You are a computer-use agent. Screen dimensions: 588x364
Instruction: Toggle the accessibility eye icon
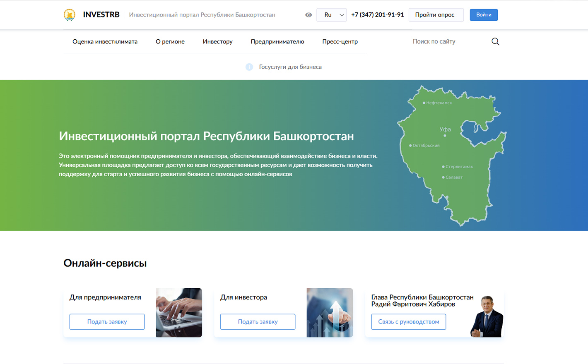click(x=308, y=15)
